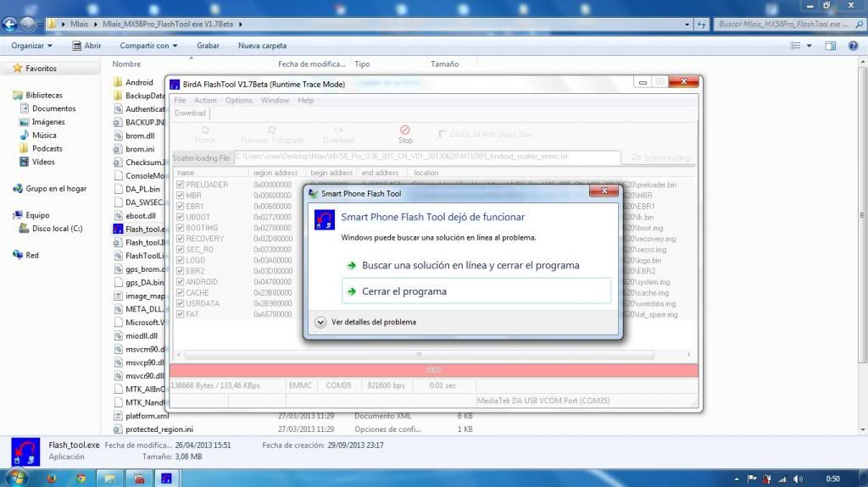Open Chrome from the taskbar
Viewport: 868px width, 487px height.
tap(80, 478)
